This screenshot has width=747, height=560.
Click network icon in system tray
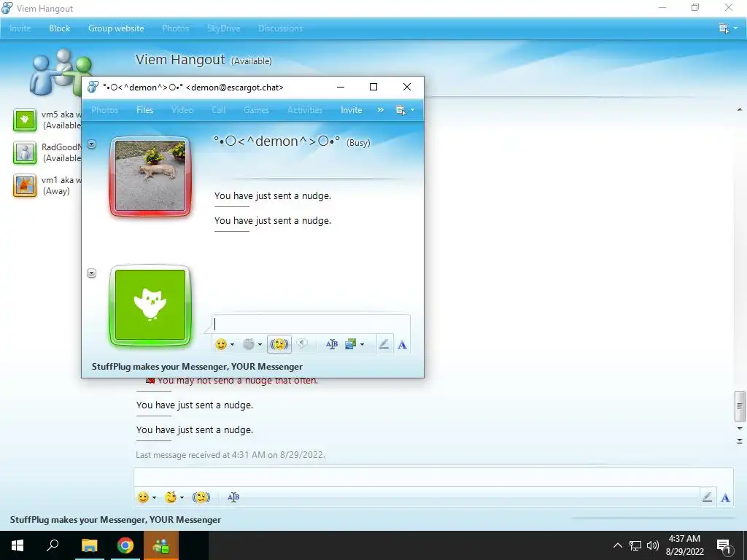(x=635, y=545)
